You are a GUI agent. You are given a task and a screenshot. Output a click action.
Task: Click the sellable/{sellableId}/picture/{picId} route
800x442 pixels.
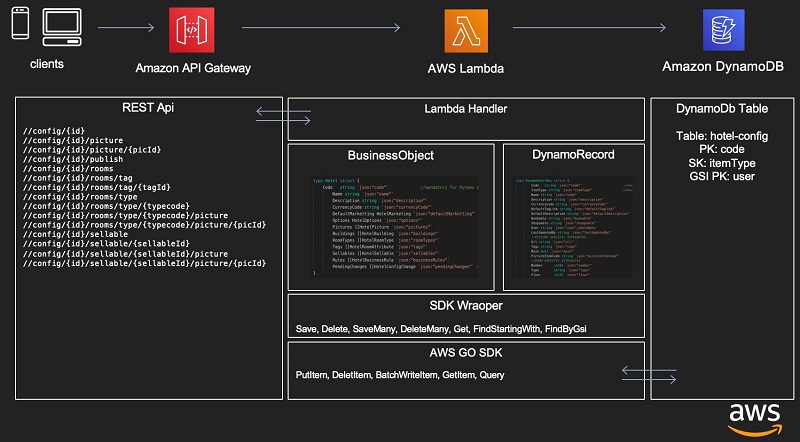point(144,263)
